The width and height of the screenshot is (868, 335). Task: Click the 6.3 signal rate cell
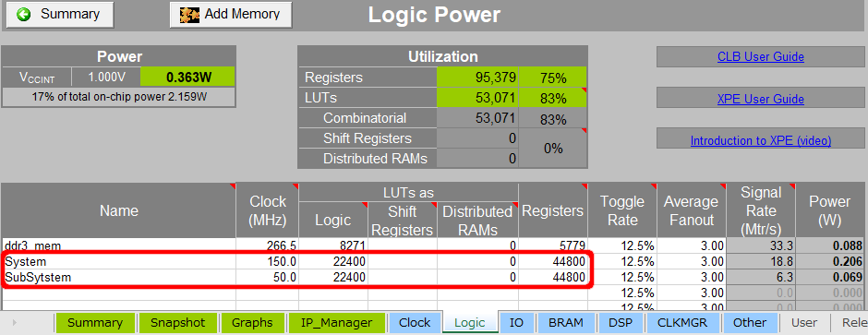coord(761,277)
